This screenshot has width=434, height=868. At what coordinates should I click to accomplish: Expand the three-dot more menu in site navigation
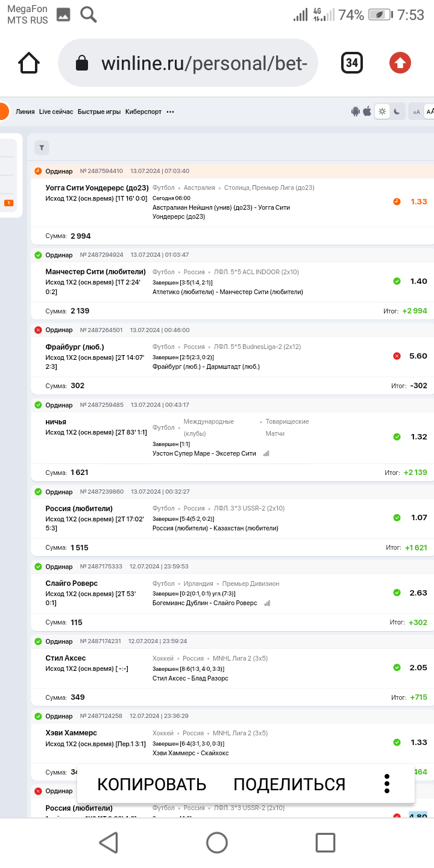click(171, 112)
